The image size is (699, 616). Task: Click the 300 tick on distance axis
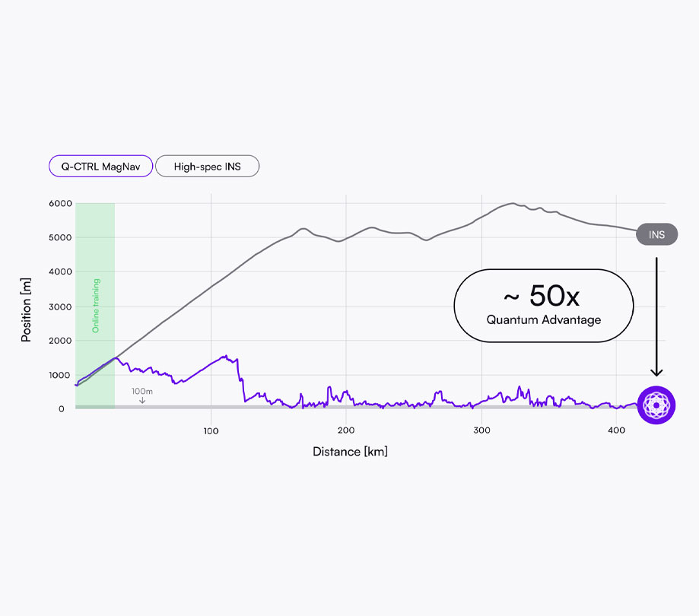click(x=481, y=430)
